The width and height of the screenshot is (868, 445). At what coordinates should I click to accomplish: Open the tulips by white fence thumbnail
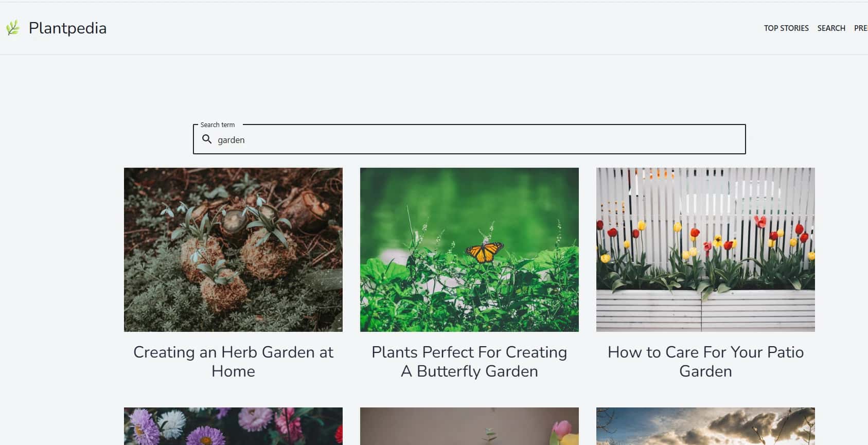705,250
